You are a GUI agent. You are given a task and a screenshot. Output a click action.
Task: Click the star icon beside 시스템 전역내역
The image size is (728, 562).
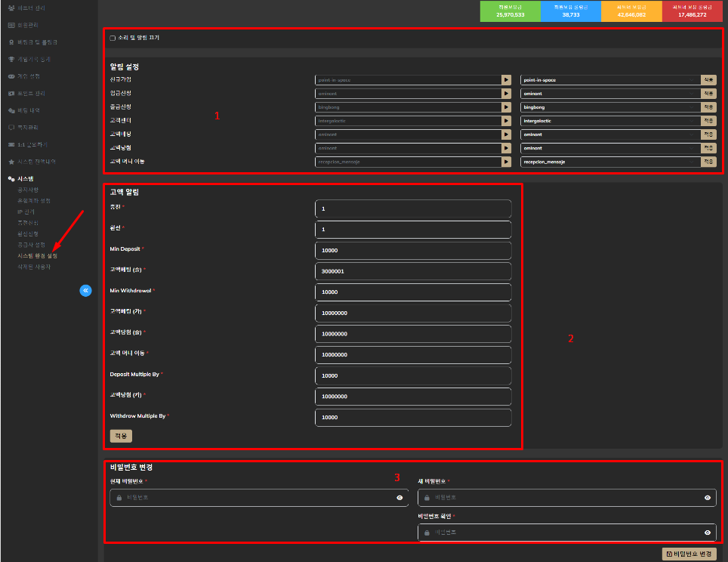(x=11, y=162)
